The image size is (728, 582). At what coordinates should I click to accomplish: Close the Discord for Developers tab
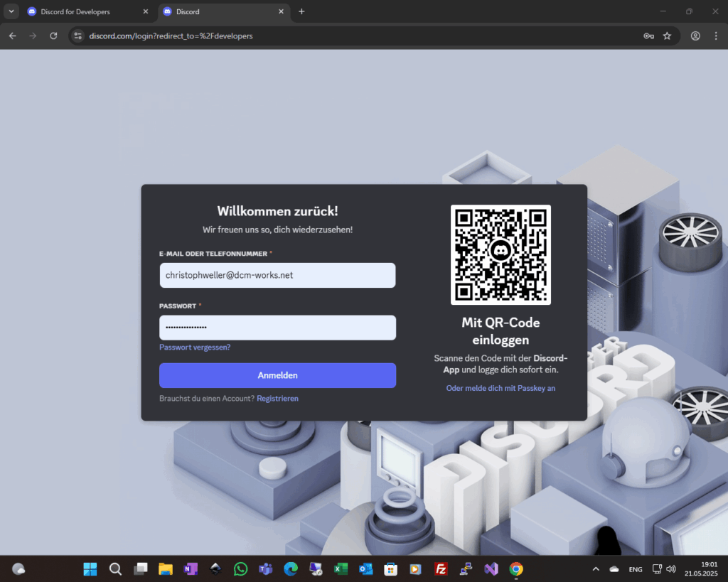click(x=146, y=11)
